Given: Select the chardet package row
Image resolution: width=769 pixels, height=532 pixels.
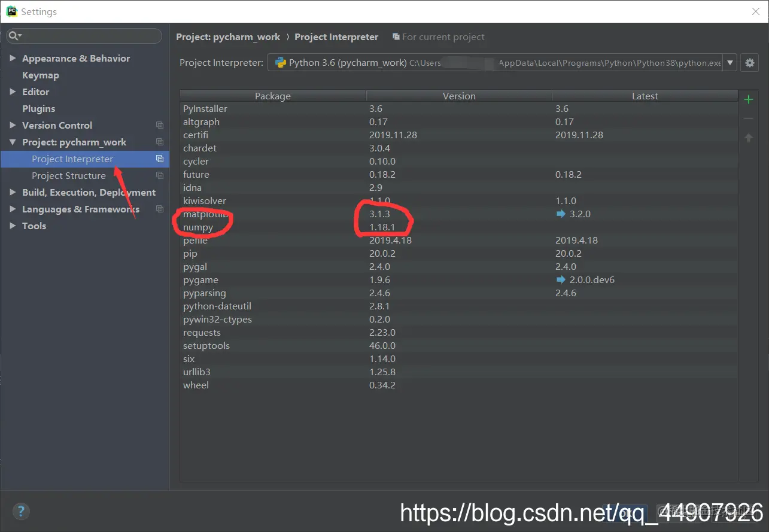Looking at the screenshot, I should [459, 148].
